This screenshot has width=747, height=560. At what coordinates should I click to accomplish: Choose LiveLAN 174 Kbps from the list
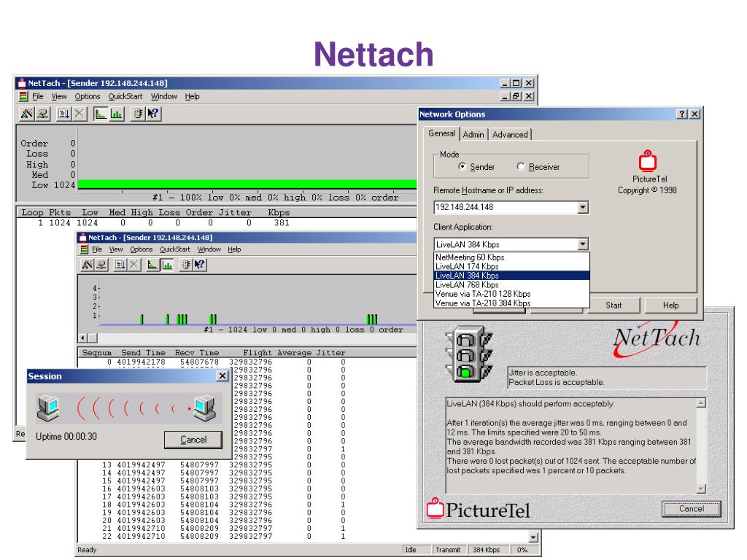coord(511,267)
